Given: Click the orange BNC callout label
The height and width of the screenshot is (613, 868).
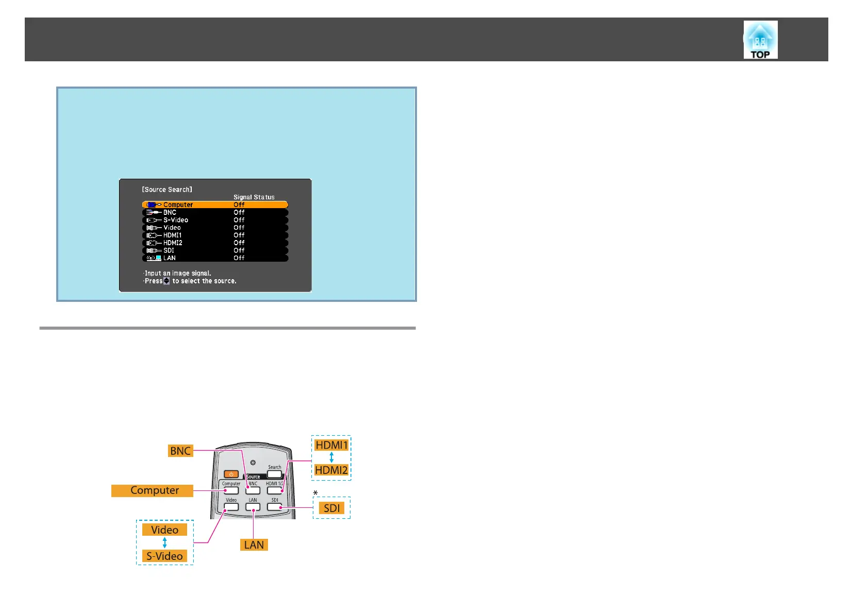Looking at the screenshot, I should [x=180, y=451].
